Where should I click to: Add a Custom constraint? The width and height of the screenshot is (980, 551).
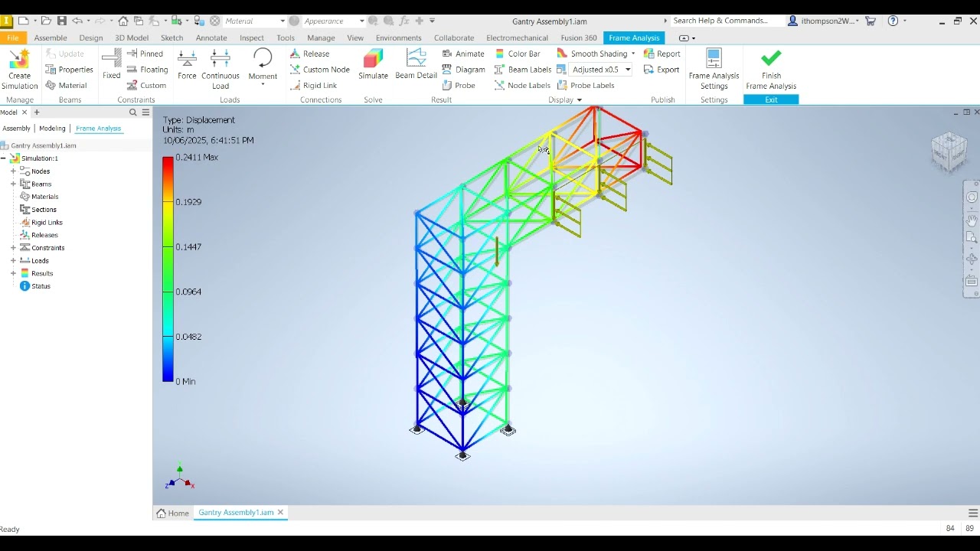(145, 86)
